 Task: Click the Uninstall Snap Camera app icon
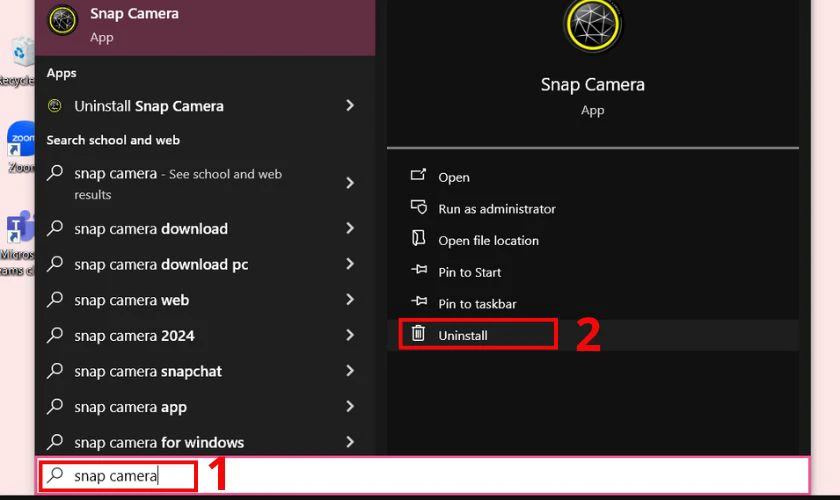point(55,106)
